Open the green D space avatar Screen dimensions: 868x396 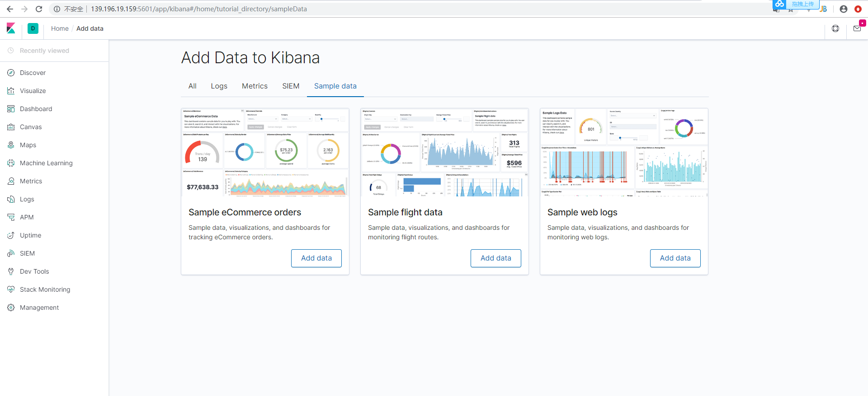[x=33, y=28]
